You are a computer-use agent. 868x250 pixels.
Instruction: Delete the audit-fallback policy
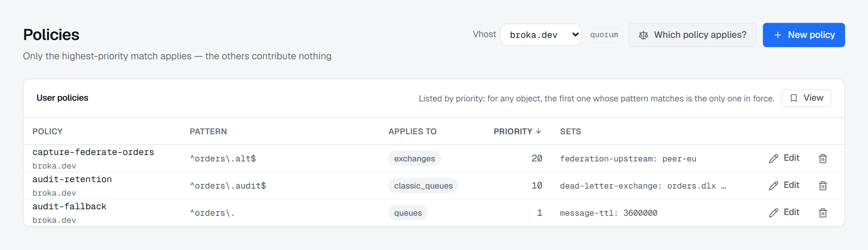(x=823, y=212)
